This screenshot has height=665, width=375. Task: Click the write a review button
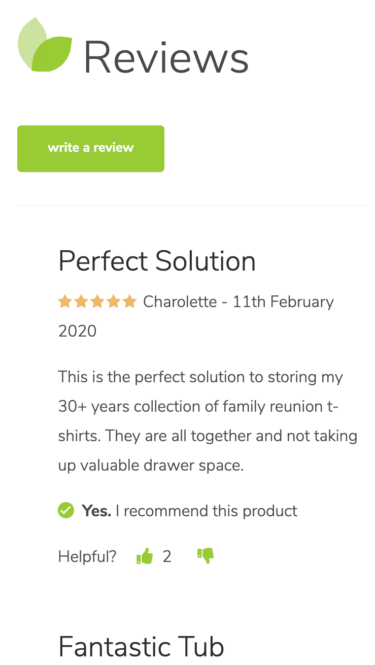(91, 148)
